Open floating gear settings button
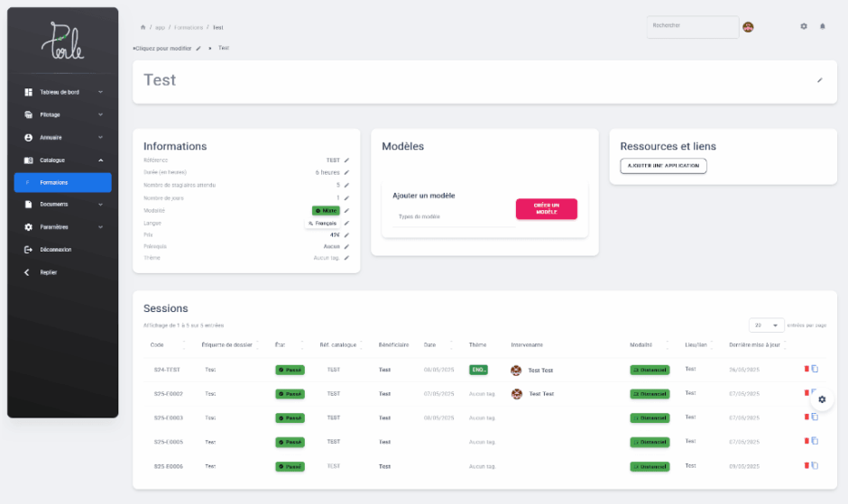Screen dimensions: 848x504 point(822,399)
